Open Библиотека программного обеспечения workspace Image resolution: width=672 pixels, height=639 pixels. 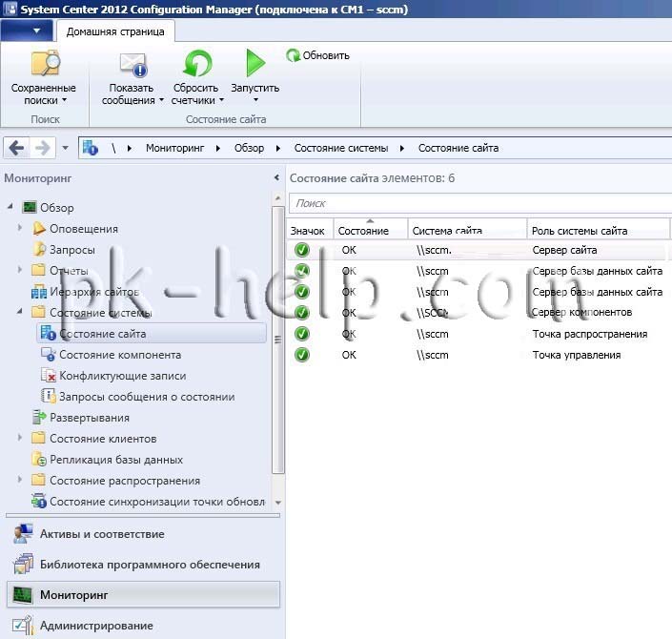tap(143, 565)
